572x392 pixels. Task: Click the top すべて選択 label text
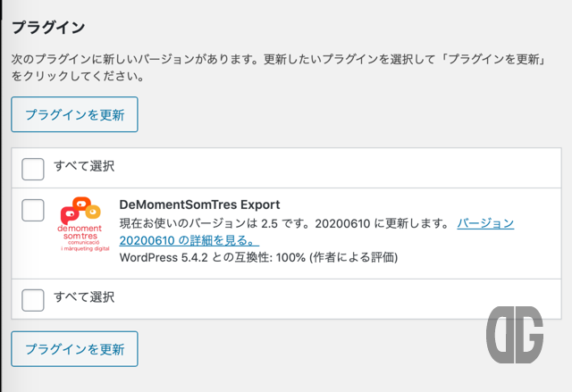tap(84, 166)
